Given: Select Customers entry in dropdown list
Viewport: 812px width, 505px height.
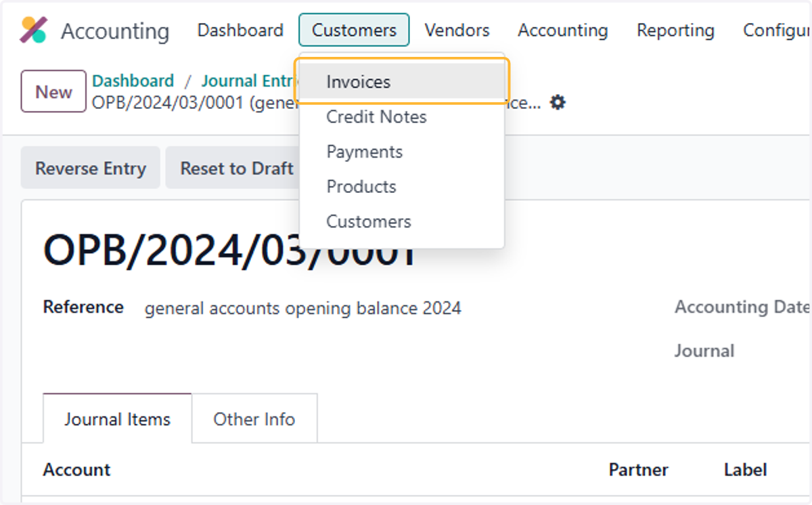Looking at the screenshot, I should coord(402,222).
